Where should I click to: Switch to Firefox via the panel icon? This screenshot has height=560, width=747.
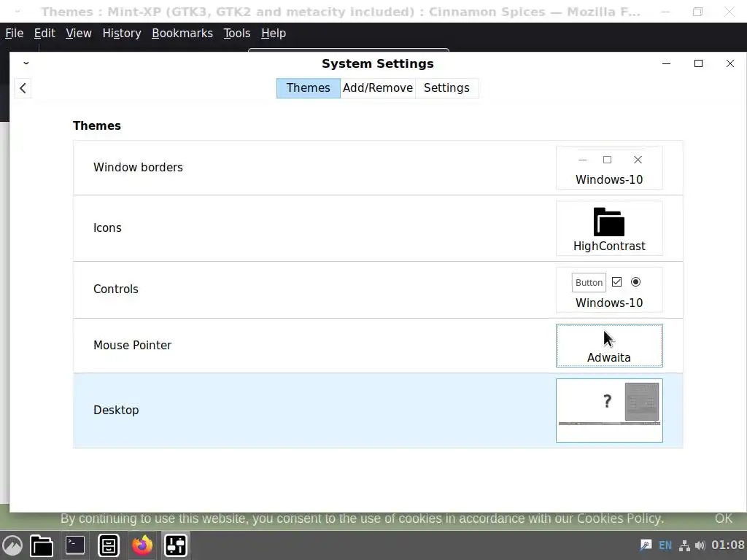(142, 545)
